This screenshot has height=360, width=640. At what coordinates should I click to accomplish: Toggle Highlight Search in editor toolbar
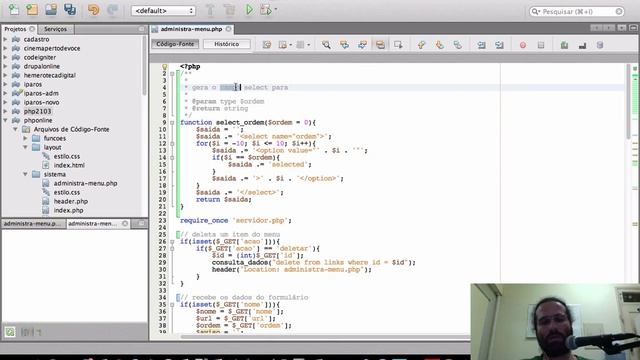[380, 45]
